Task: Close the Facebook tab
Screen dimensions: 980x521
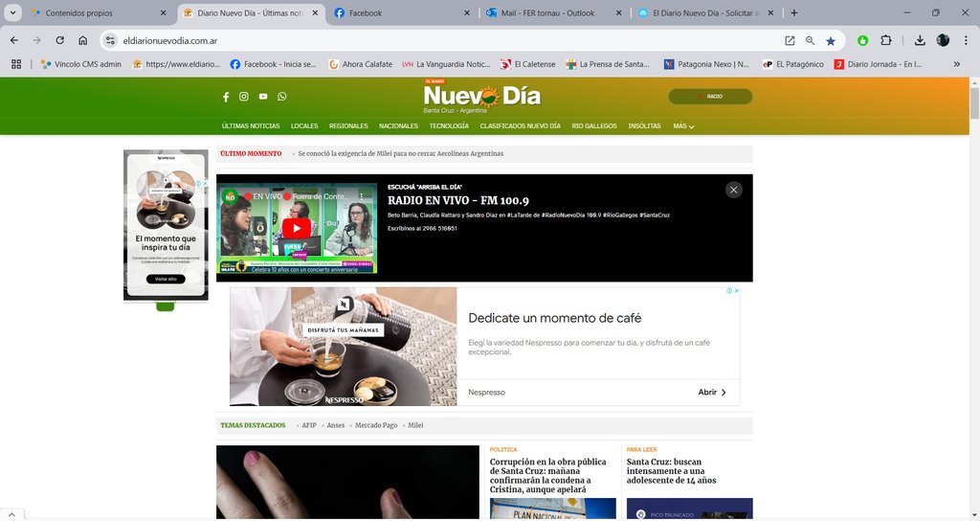Action: (x=466, y=12)
